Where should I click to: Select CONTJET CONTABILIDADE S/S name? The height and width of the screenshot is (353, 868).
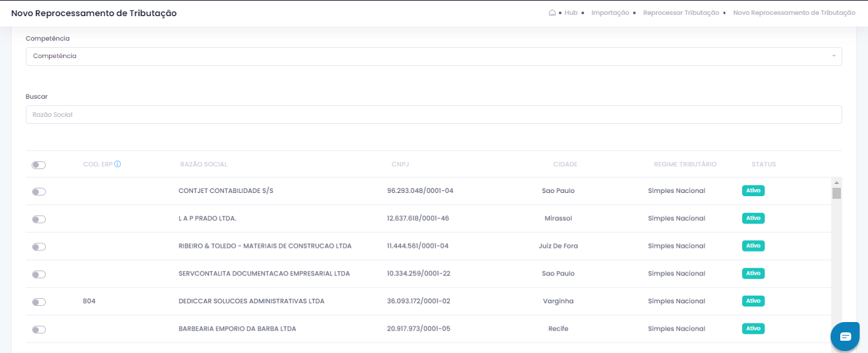tap(226, 191)
